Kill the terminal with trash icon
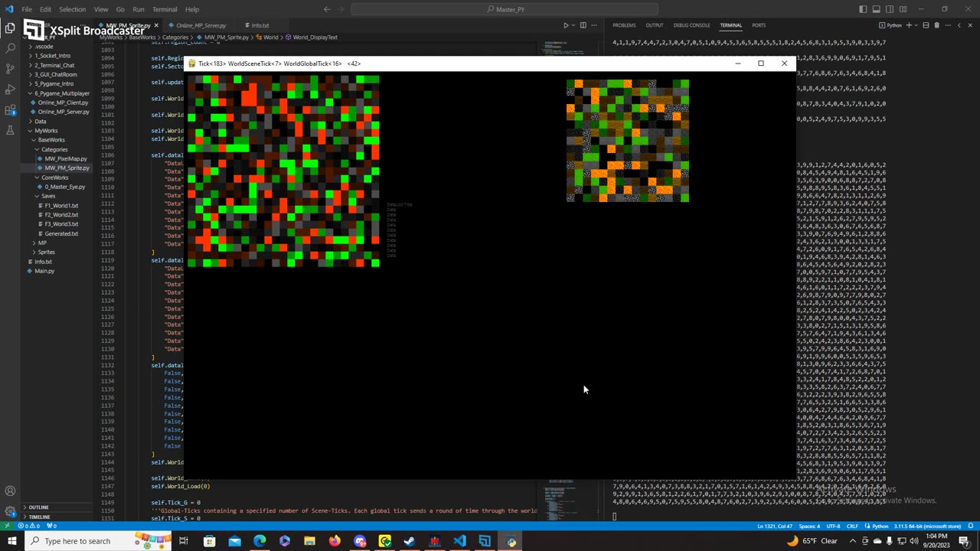Image resolution: width=980 pixels, height=551 pixels. (x=936, y=25)
